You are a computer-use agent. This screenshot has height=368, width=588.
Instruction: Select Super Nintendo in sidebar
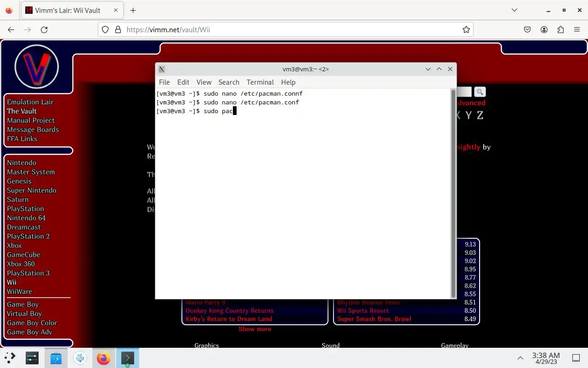32,190
